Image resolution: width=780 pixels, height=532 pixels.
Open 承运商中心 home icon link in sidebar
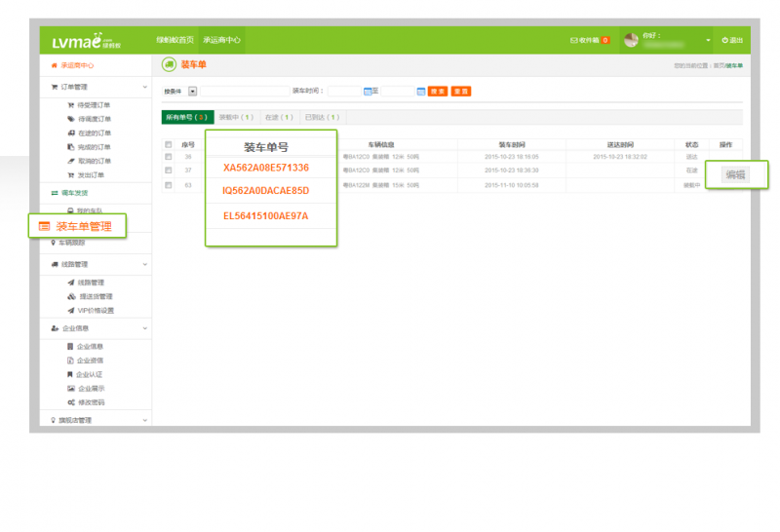[72, 65]
